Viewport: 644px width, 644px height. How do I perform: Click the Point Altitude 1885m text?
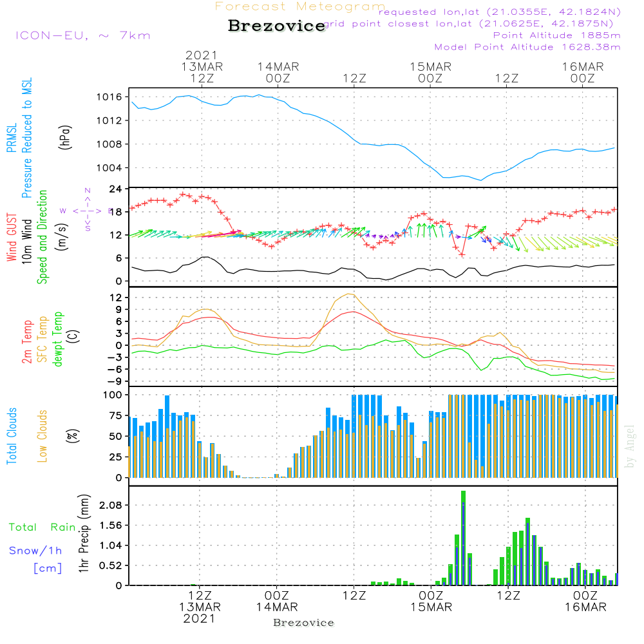[557, 35]
